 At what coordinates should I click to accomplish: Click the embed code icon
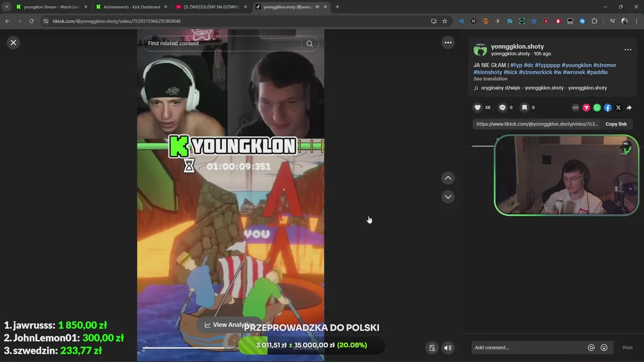click(576, 108)
